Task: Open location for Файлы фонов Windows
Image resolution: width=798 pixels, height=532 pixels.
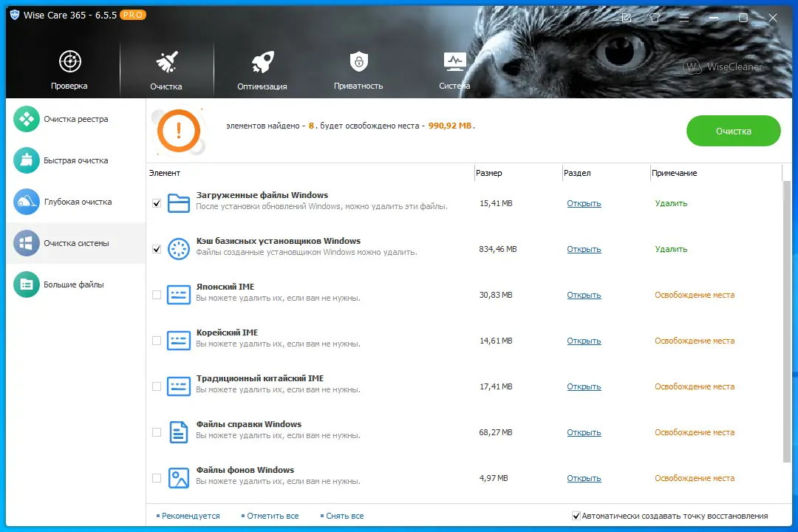Action: 584,478
